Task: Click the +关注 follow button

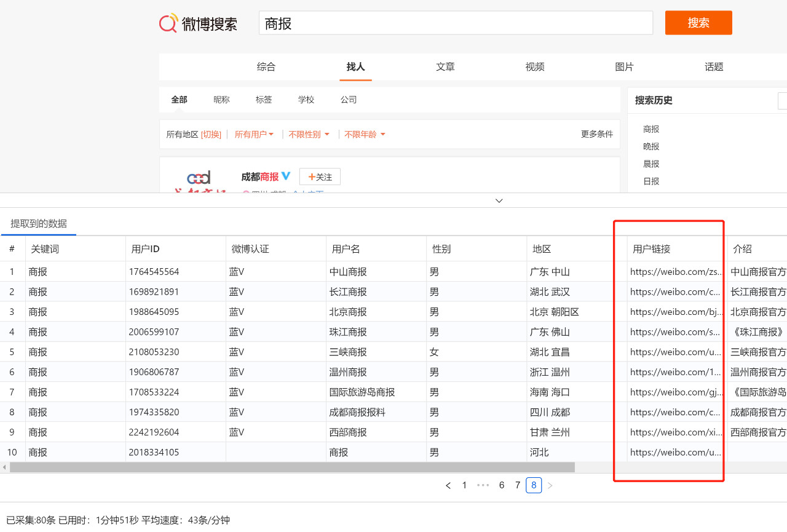Action: (x=320, y=177)
